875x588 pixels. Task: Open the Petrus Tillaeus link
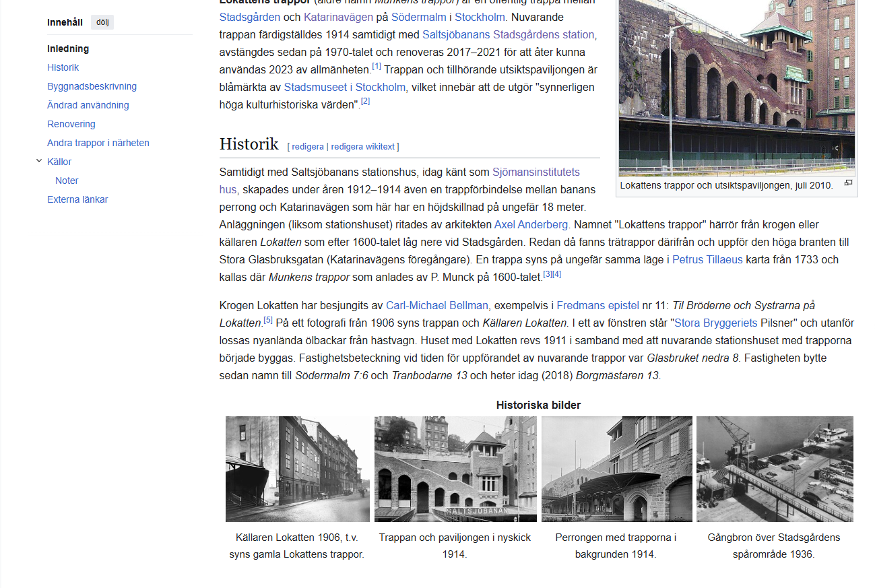[x=707, y=259]
